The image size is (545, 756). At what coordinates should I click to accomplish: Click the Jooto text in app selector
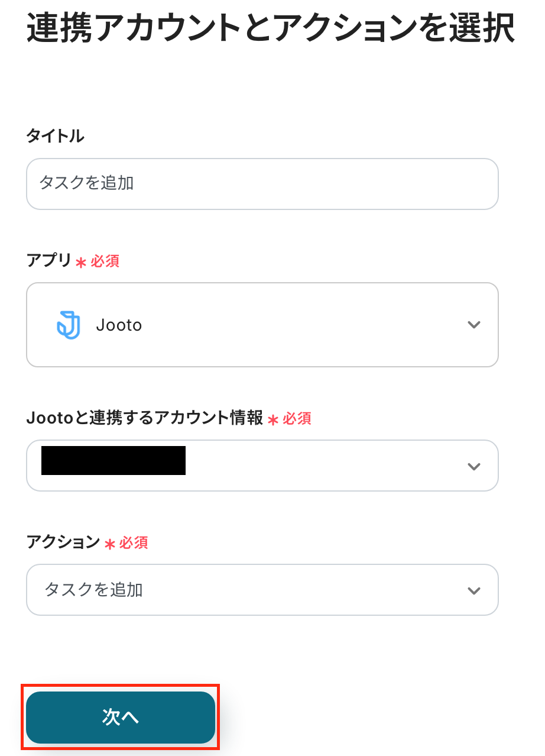[x=119, y=325]
